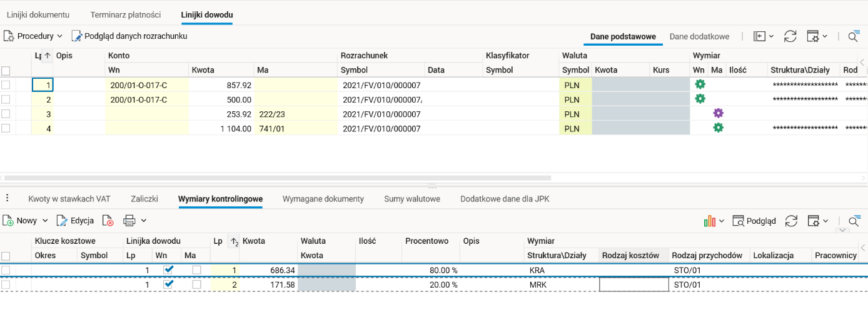Refresh the Wymiary kontrolingowe list
868x322 pixels.
tap(792, 221)
